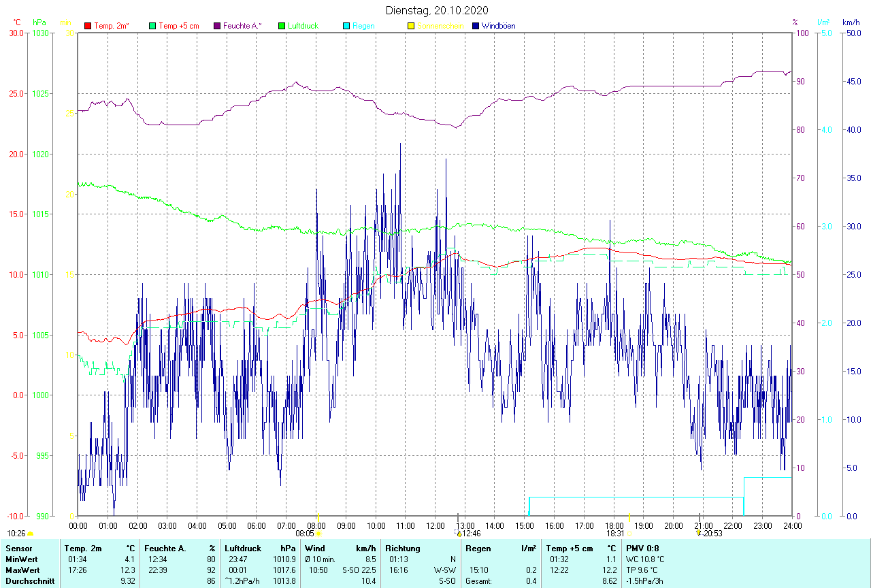
Task: Click the red Temp. 2m legend swatch
Action: click(88, 26)
